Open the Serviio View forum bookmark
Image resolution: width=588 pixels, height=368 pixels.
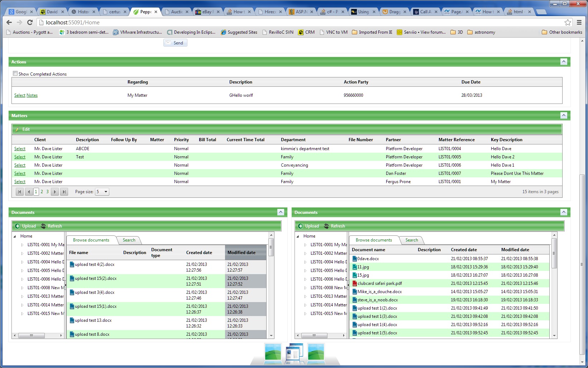click(x=421, y=32)
